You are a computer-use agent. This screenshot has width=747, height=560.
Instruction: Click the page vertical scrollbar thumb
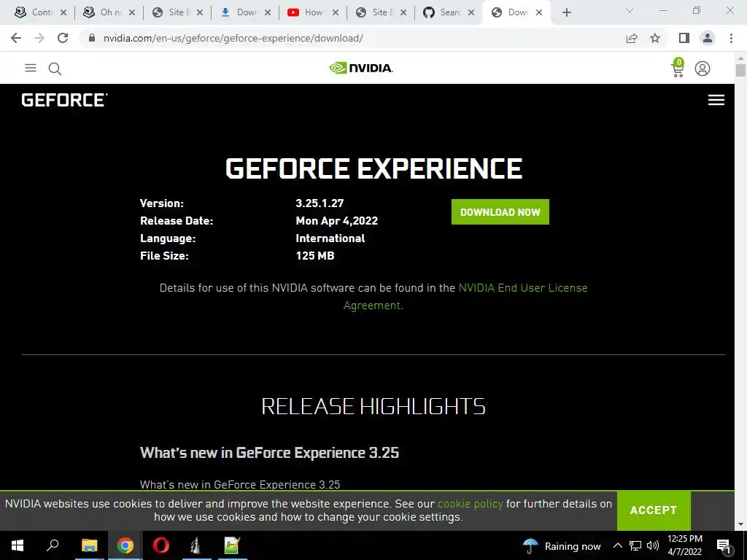[740, 71]
